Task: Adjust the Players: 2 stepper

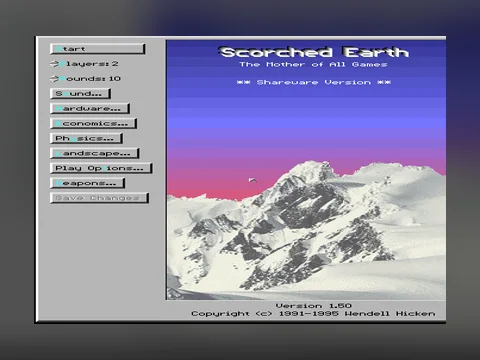Action: click(84, 63)
